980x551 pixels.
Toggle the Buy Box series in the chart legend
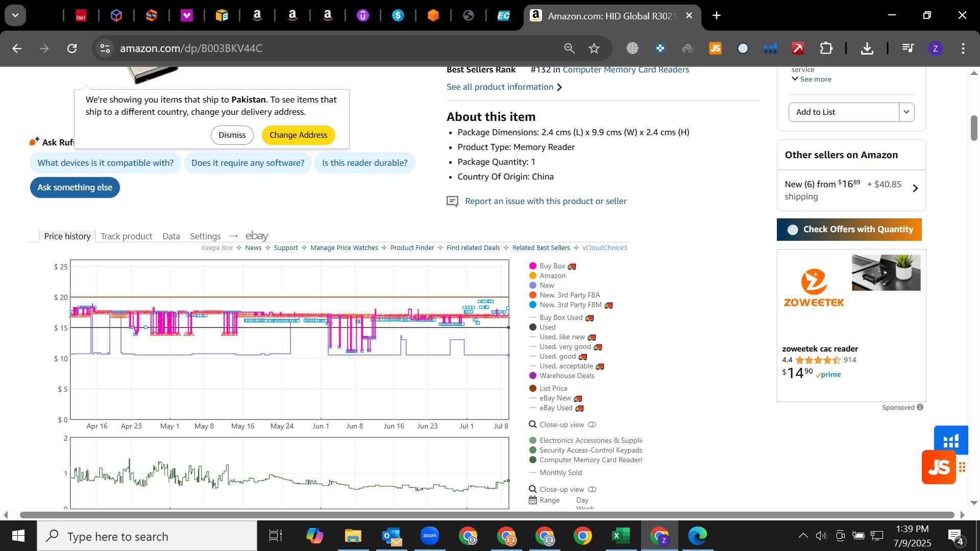tap(553, 266)
